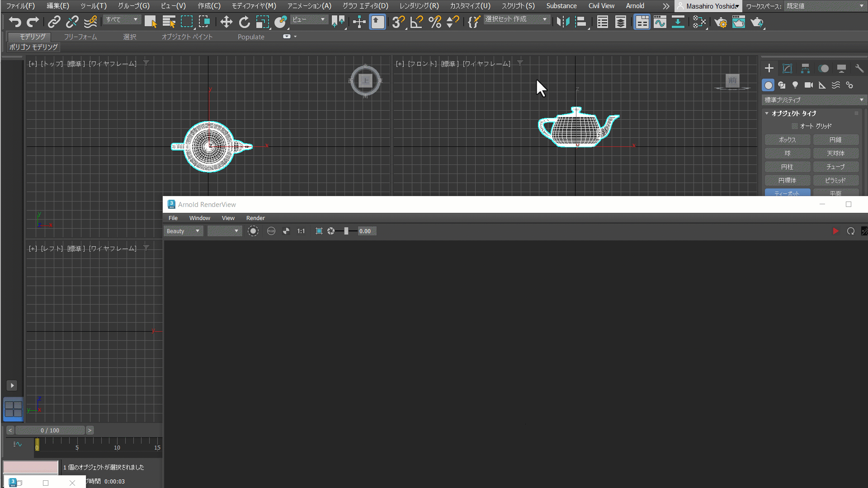Screen dimensions: 868x488
Task: Activate Select and Move tool
Action: 226,22
